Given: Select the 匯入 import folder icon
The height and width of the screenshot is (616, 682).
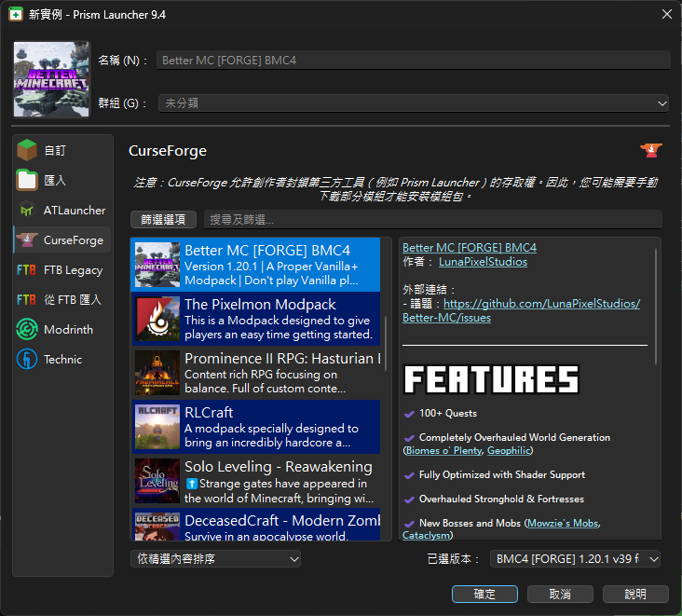Looking at the screenshot, I should click(28, 180).
